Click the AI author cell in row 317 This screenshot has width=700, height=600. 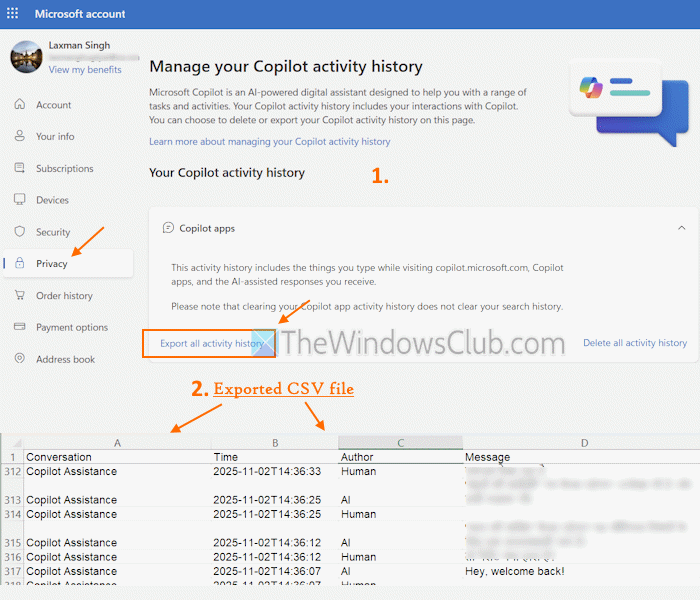click(400, 571)
